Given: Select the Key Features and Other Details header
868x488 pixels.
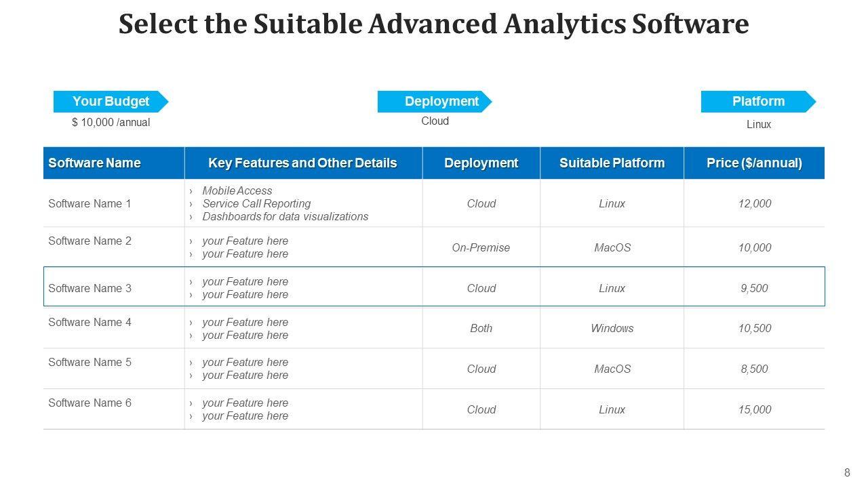Looking at the screenshot, I should (x=302, y=163).
